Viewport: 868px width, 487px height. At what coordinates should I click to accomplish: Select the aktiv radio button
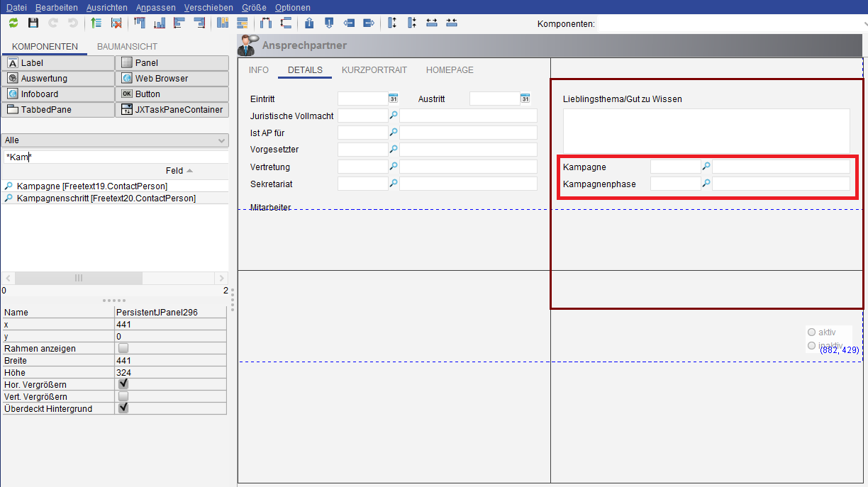(x=811, y=332)
